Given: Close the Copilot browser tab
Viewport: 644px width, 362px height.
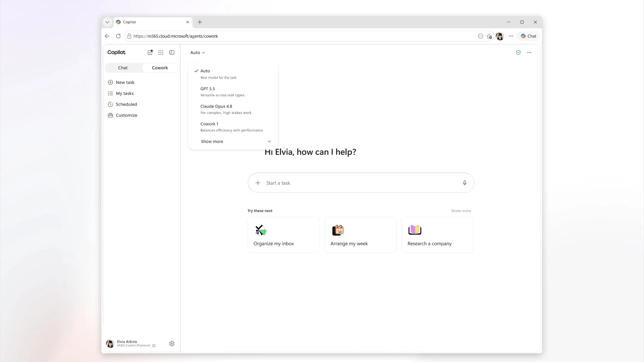Looking at the screenshot, I should click(187, 22).
